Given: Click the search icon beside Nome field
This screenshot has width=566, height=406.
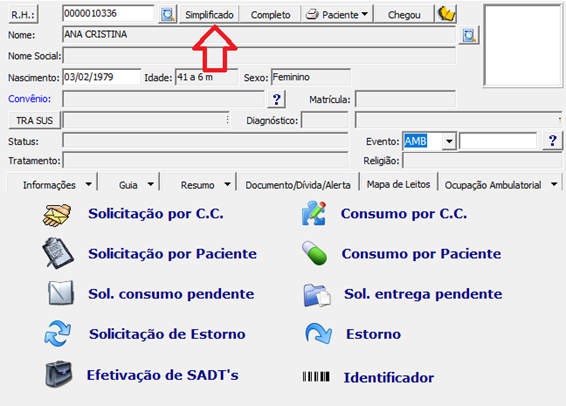Looking at the screenshot, I should pos(469,35).
